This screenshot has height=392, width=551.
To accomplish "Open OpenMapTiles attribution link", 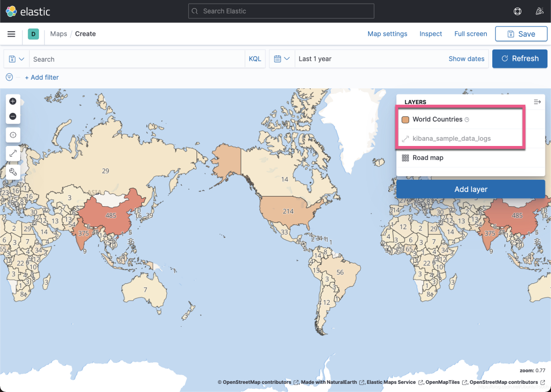I will (446, 382).
